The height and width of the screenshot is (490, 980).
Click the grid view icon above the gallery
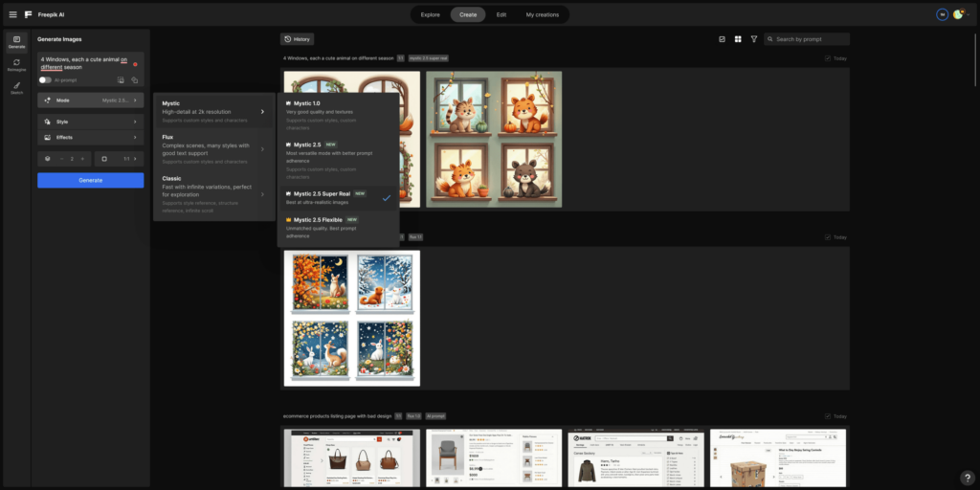[x=738, y=39]
